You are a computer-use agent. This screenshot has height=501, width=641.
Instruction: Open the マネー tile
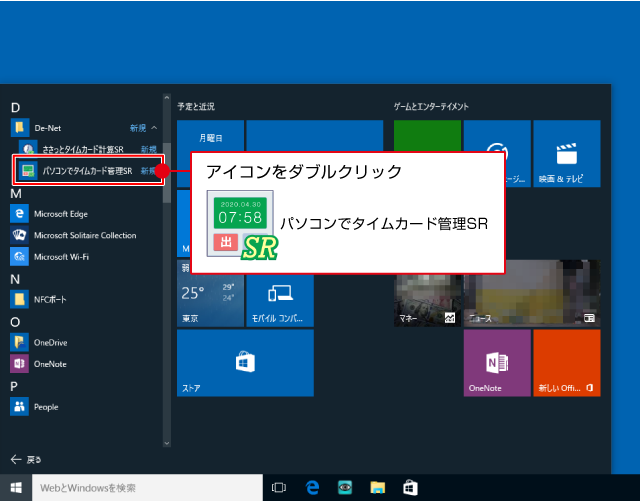(x=427, y=300)
